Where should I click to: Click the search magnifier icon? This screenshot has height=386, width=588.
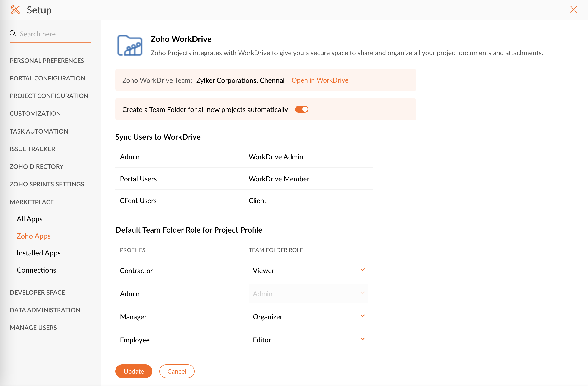click(x=13, y=33)
